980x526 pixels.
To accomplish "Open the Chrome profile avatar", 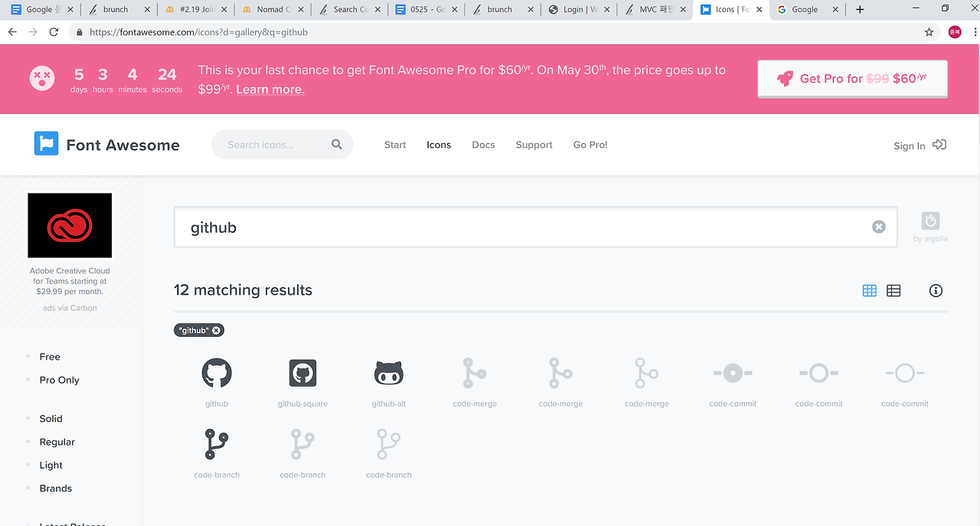I will tap(955, 32).
